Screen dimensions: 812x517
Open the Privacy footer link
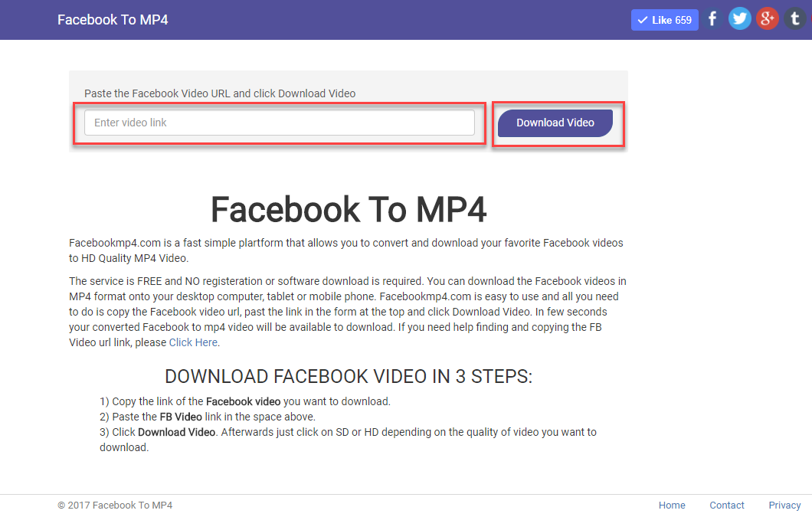click(x=784, y=505)
